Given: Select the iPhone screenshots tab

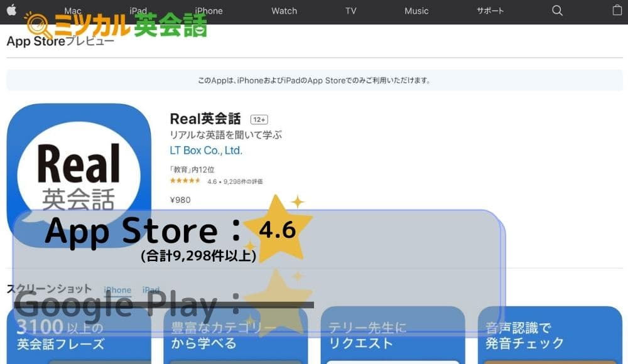Looking at the screenshot, I should point(117,290).
